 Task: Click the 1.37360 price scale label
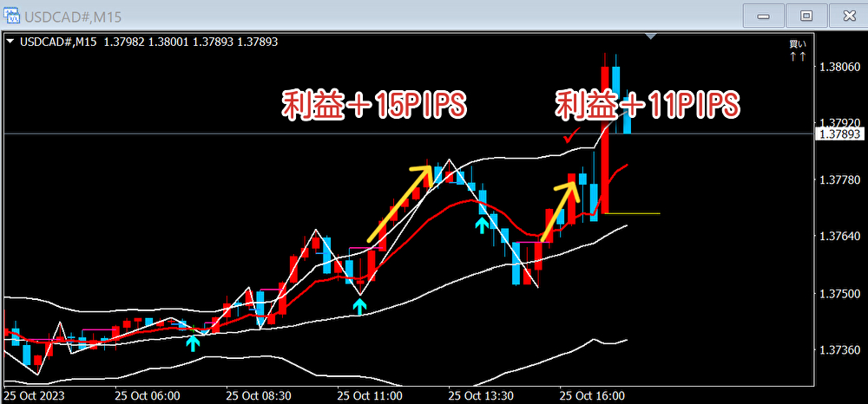pyautogui.click(x=841, y=349)
